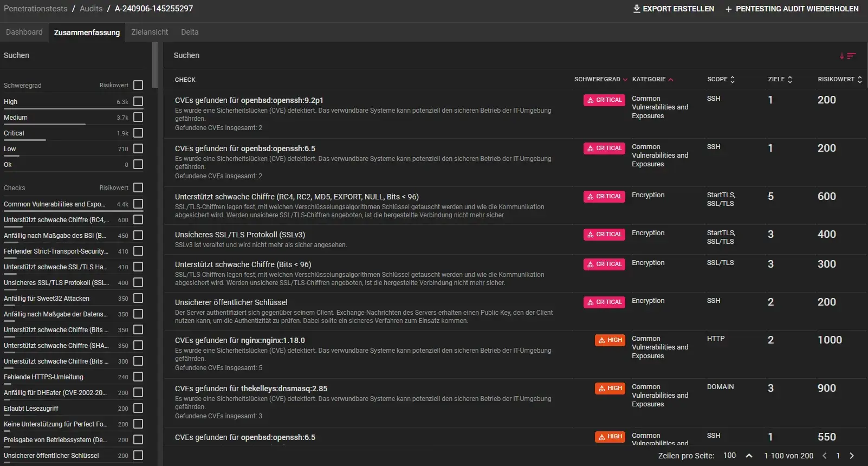Sort the Schweregrad filter by Risikowert
Viewport: 868px width, 466px height.
click(114, 85)
